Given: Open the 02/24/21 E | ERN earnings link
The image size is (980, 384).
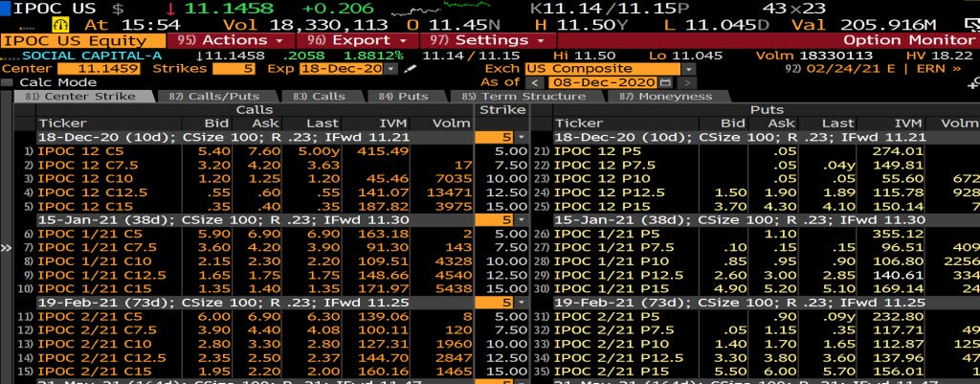Looking at the screenshot, I should click(x=873, y=69).
